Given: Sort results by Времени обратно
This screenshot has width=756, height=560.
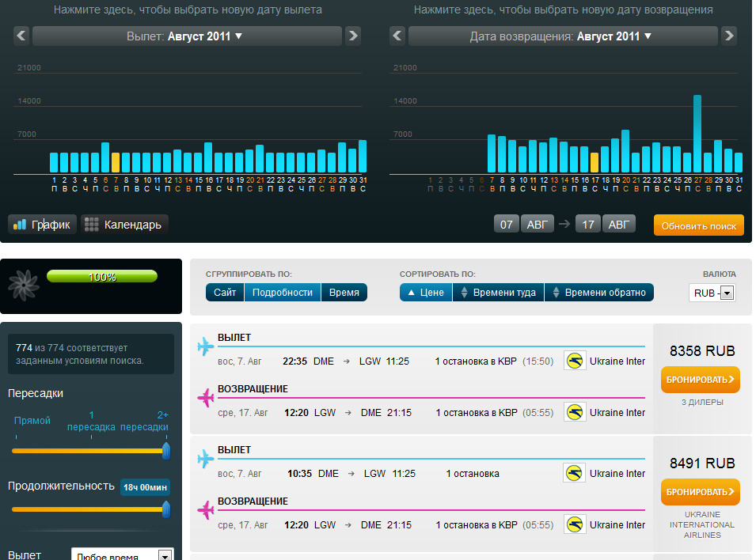Looking at the screenshot, I should [598, 293].
